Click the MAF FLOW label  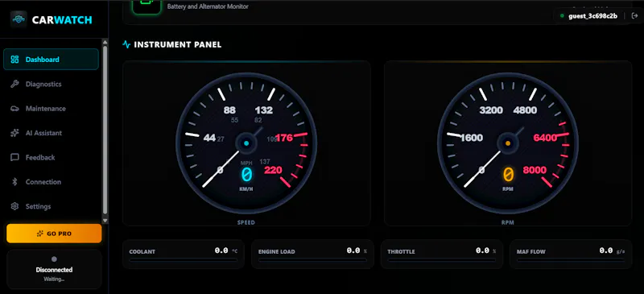coord(531,251)
